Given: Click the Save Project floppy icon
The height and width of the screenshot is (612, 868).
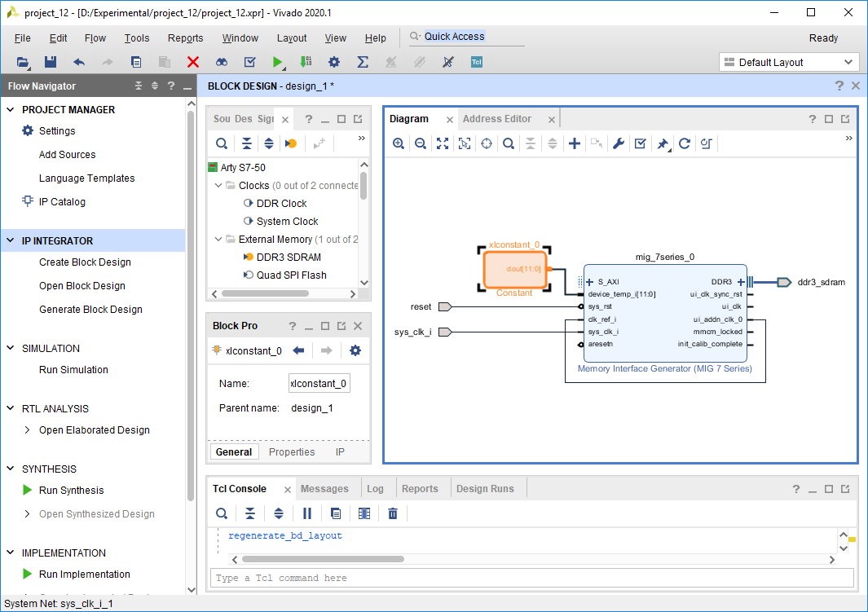Looking at the screenshot, I should tap(51, 62).
